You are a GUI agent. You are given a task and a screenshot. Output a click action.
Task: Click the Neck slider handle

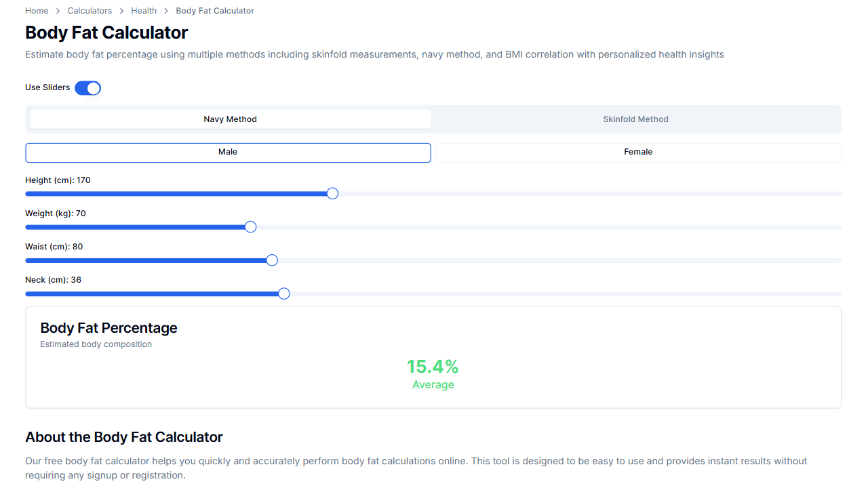point(283,293)
